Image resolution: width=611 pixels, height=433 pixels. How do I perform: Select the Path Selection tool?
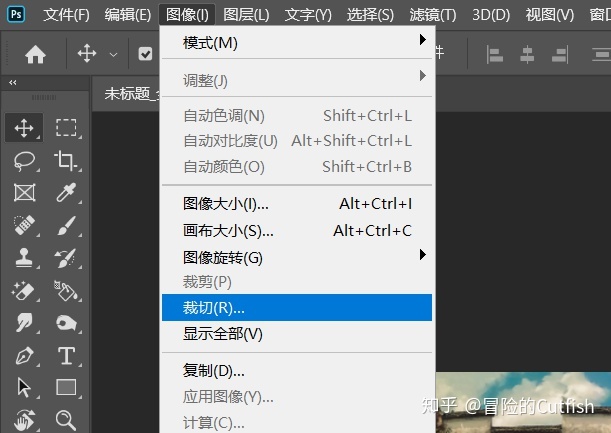pyautogui.click(x=24, y=387)
